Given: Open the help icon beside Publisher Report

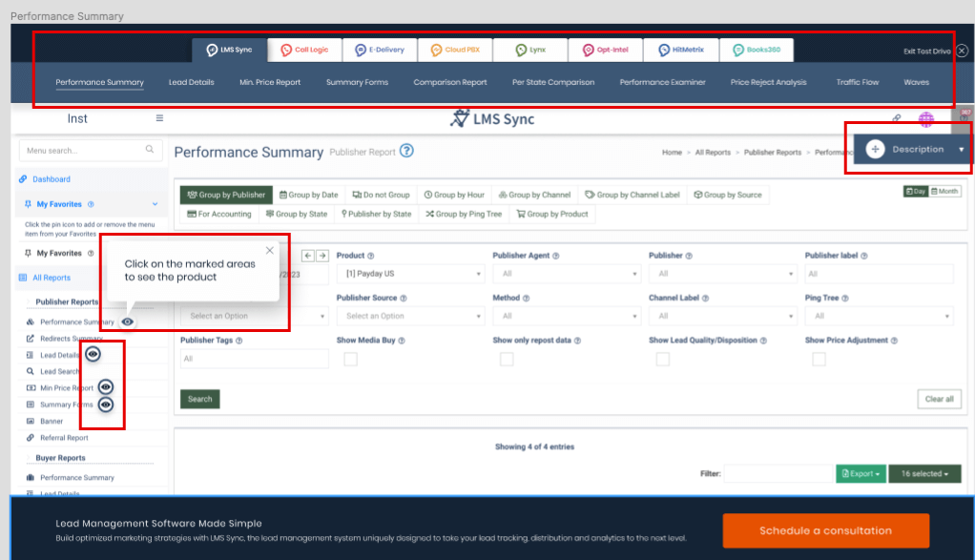Looking at the screenshot, I should coord(406,151).
